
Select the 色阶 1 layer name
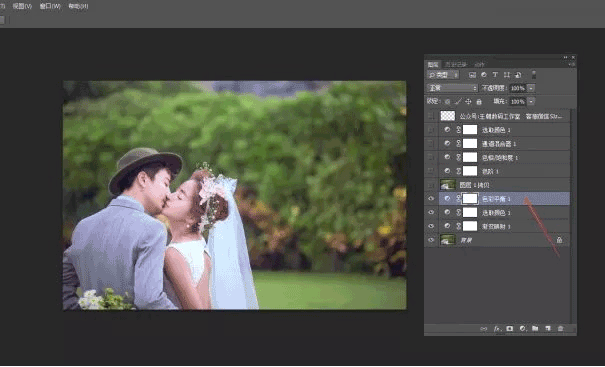coord(490,171)
